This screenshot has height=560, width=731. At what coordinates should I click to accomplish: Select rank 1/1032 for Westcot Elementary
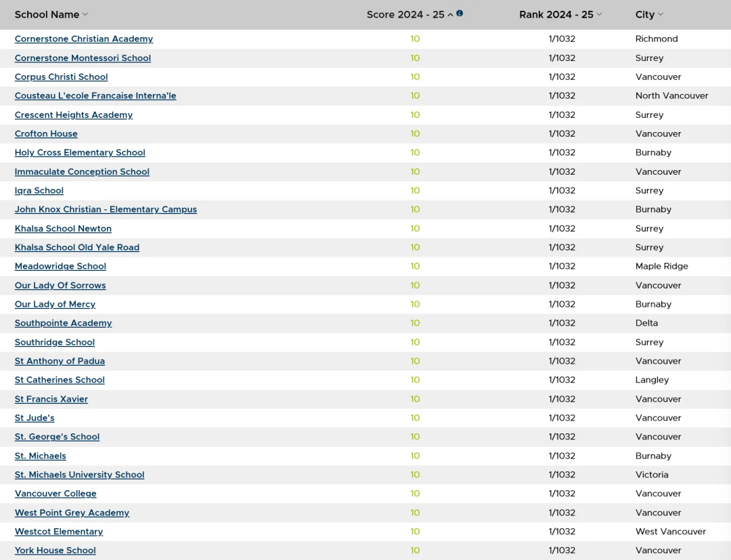click(562, 531)
